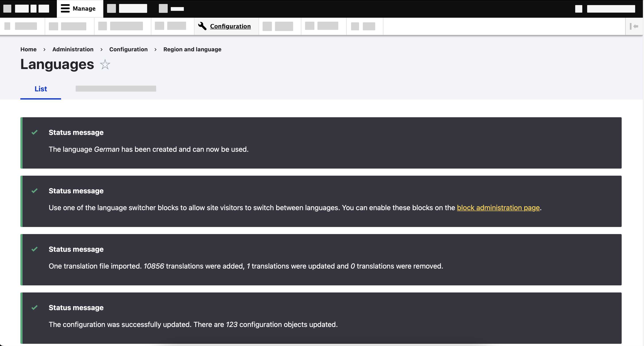Navigate to Configuration breadcrumb

point(129,49)
